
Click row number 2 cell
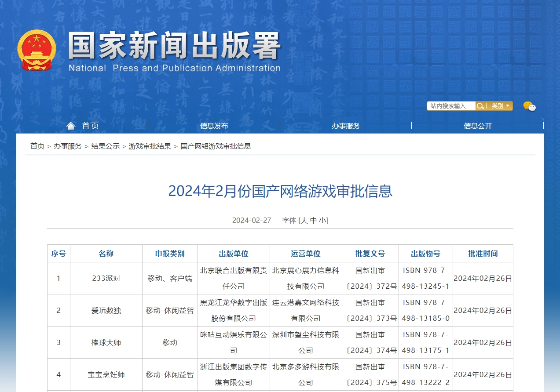coord(59,311)
